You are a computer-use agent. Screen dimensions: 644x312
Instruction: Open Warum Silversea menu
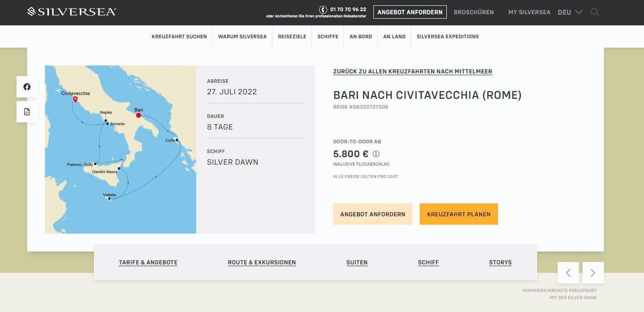coord(242,36)
